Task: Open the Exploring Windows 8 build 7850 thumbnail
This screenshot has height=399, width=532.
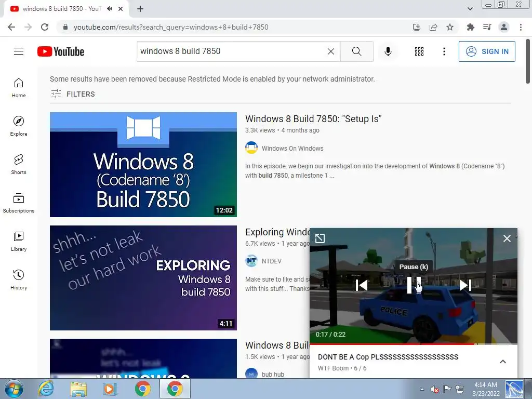Action: point(143,278)
